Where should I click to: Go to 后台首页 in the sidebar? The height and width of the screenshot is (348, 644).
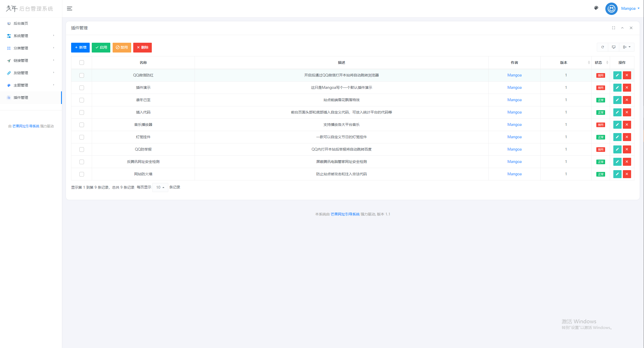[x=21, y=23]
